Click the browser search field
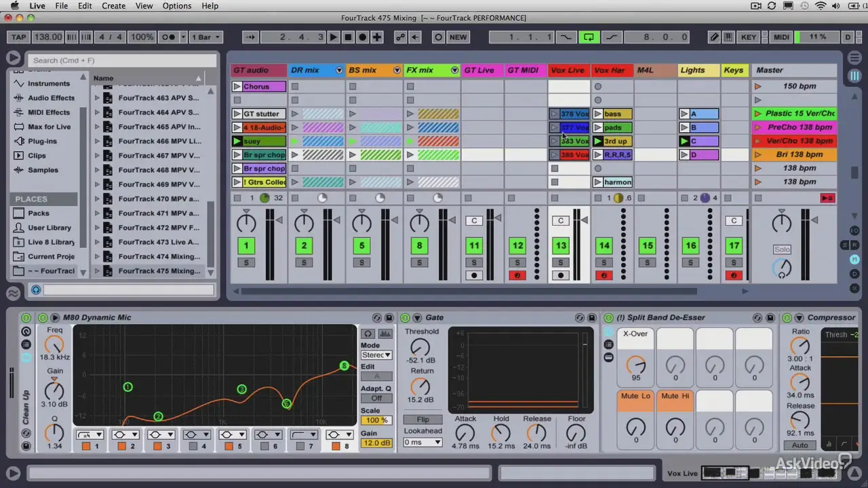Screen dimensions: 868x488 click(x=122, y=60)
